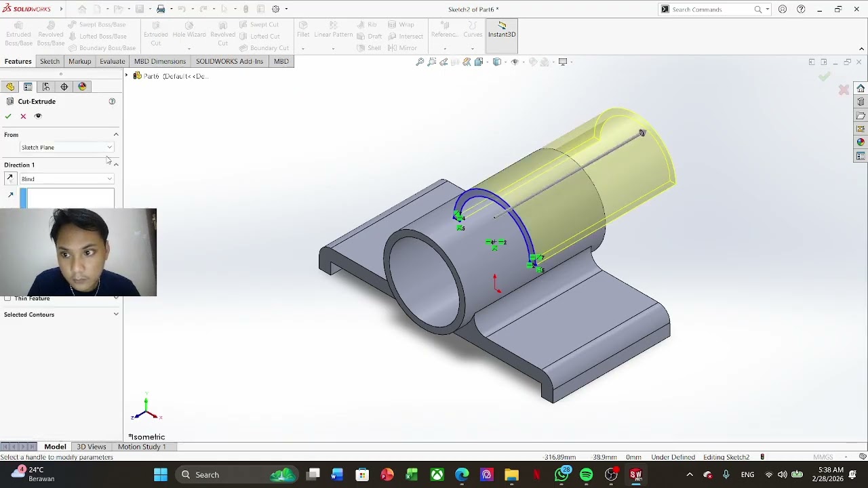Click the Extruded Cut tool

pos(155,34)
